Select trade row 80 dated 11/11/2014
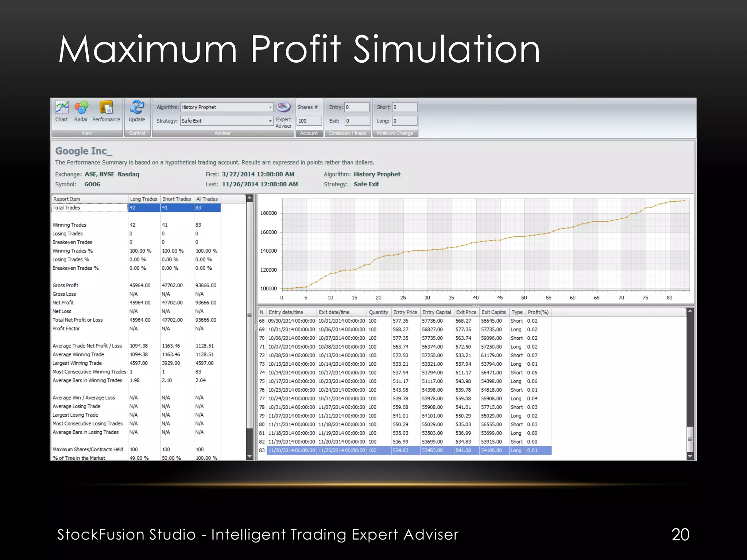Image resolution: width=747 pixels, height=560 pixels. (x=405, y=424)
